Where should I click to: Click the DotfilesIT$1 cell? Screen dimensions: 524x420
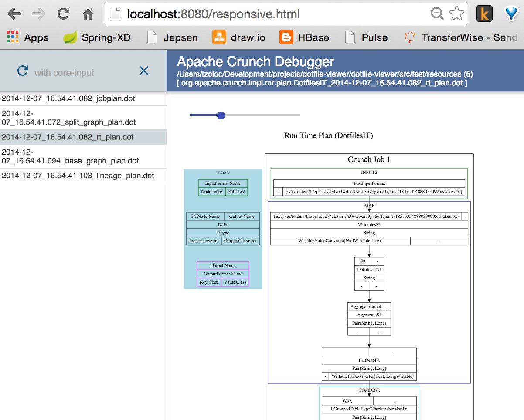[x=369, y=270]
